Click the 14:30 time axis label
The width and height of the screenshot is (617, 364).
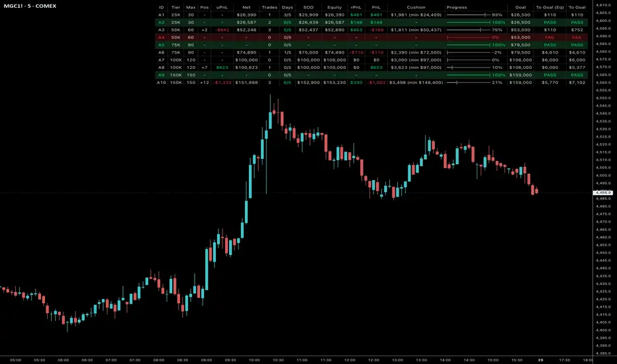(x=469, y=360)
